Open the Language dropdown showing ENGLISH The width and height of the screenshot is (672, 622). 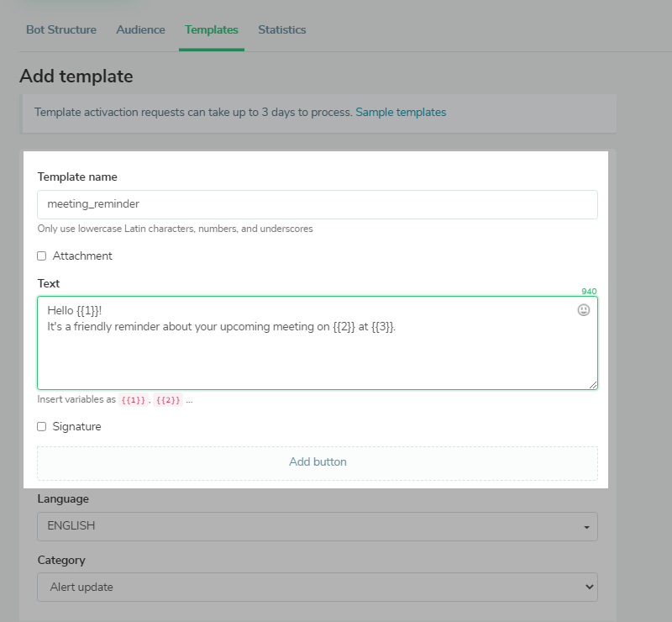pos(317,526)
